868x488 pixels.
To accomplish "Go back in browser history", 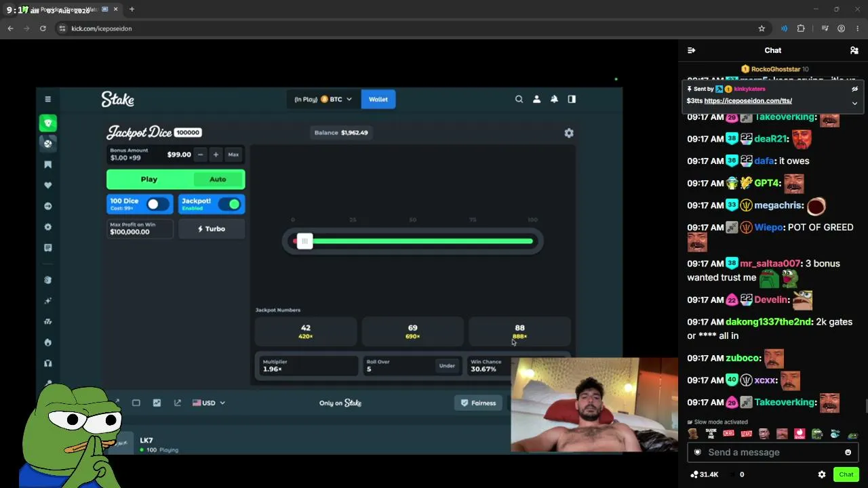I will pyautogui.click(x=10, y=28).
